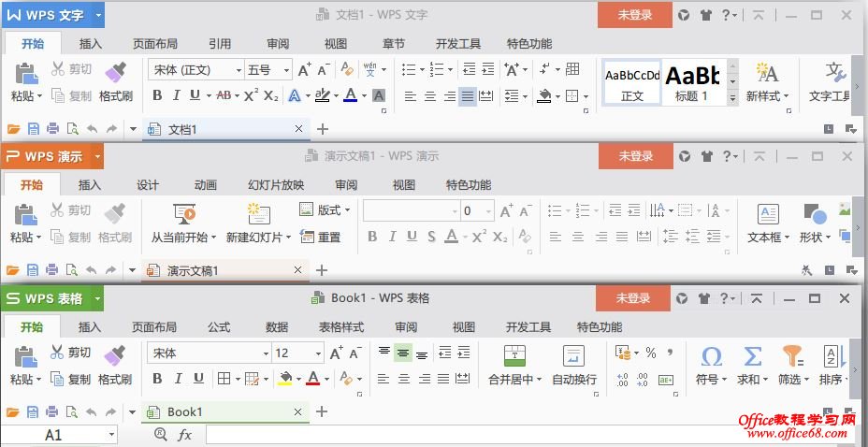Screen dimensions: 868x447
Task: Toggle Italic in the WPS 演示 ribbon
Action: [392, 237]
